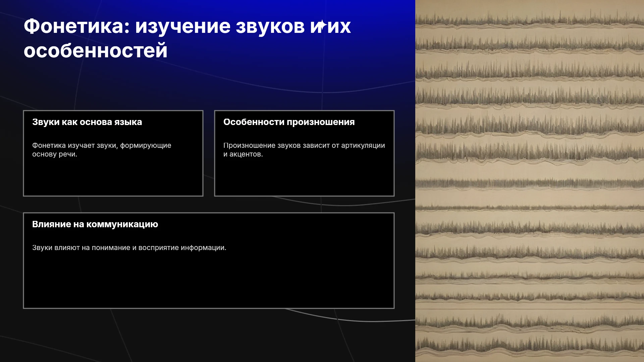Select the 'Влияние на коммуникацию' heading
644x362 pixels.
coord(95,224)
